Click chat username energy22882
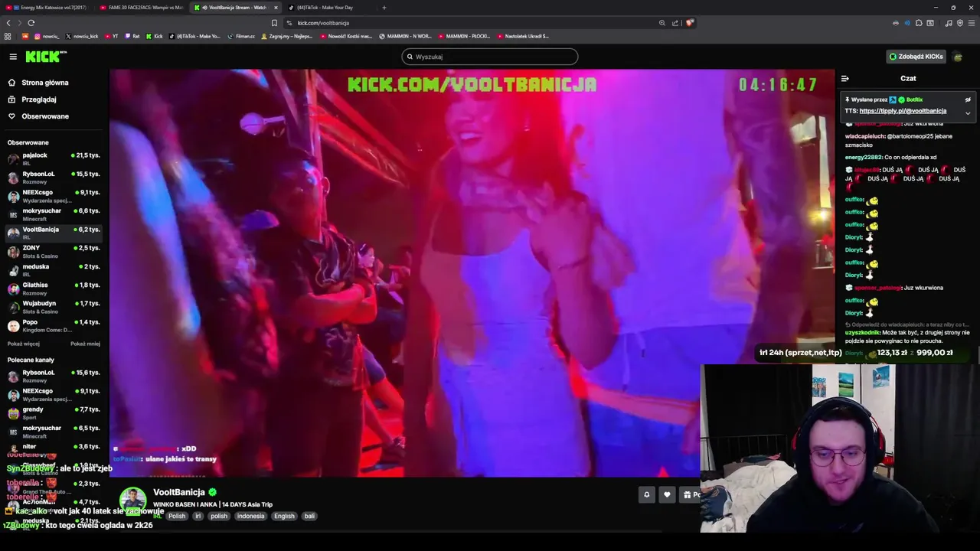The image size is (980, 551). (x=864, y=157)
